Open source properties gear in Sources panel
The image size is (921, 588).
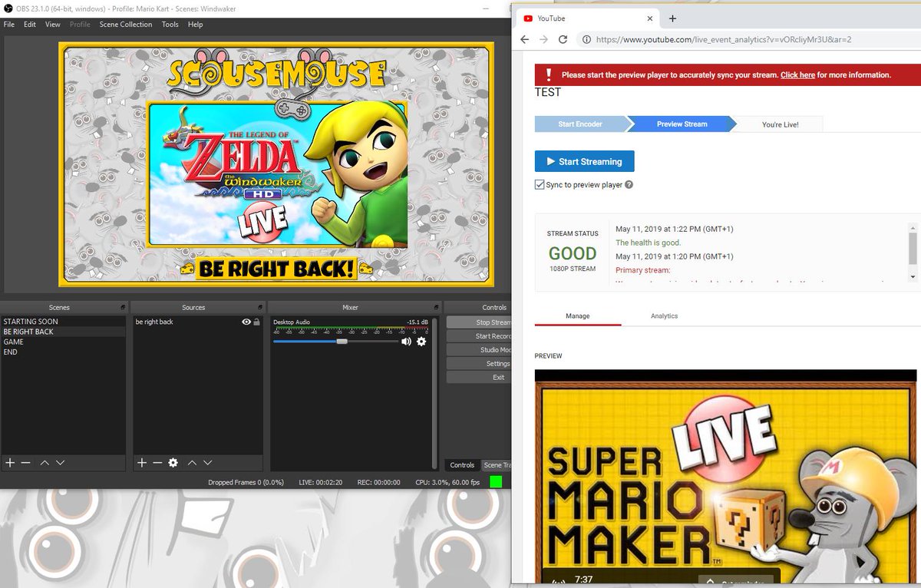click(x=173, y=463)
